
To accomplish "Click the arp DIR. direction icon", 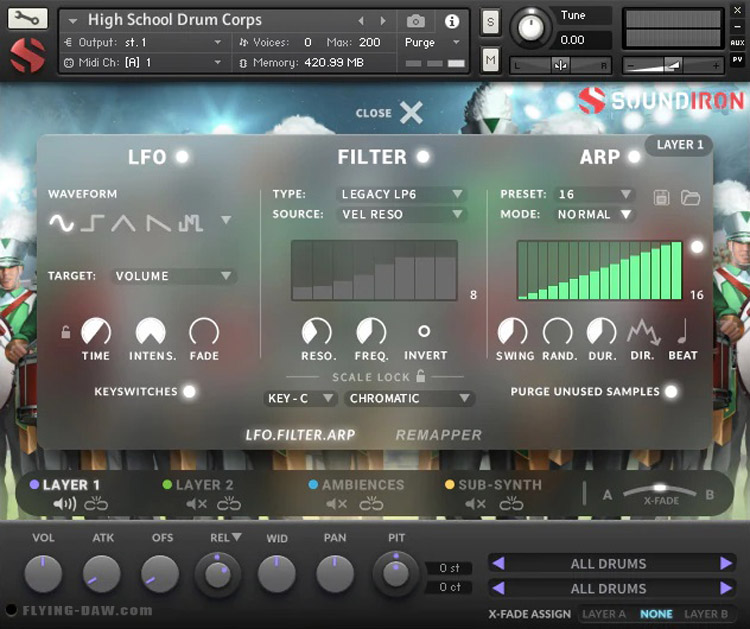I will (644, 331).
